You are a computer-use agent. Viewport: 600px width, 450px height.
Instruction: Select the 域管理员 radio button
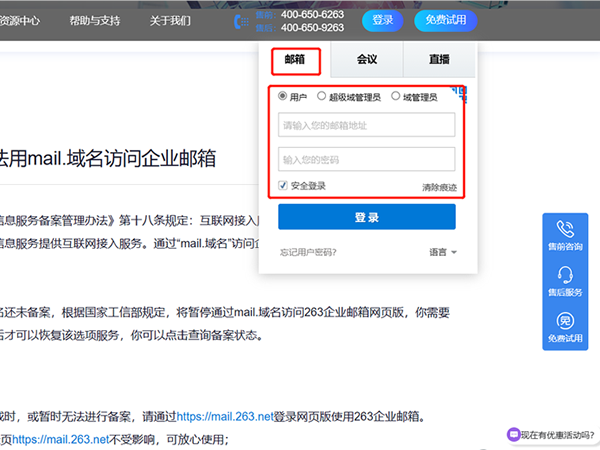(x=396, y=97)
